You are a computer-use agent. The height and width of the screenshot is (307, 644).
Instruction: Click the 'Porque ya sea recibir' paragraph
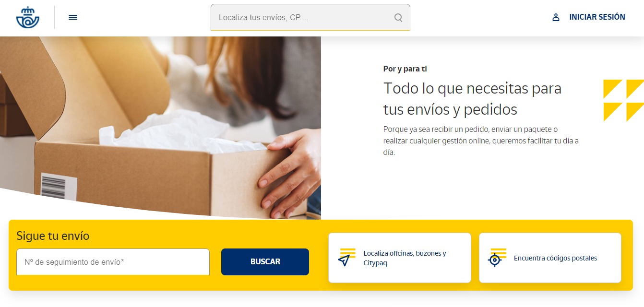481,141
